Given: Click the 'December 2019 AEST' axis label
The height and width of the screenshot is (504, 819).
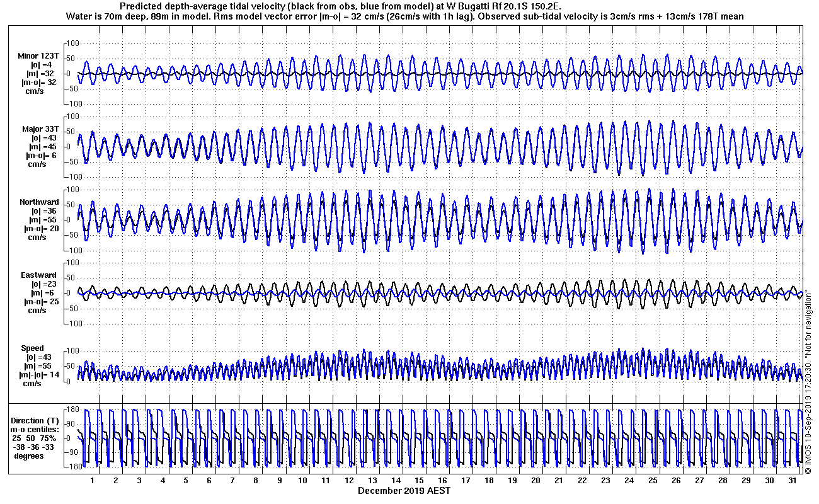Looking at the screenshot, I should coord(404,490).
